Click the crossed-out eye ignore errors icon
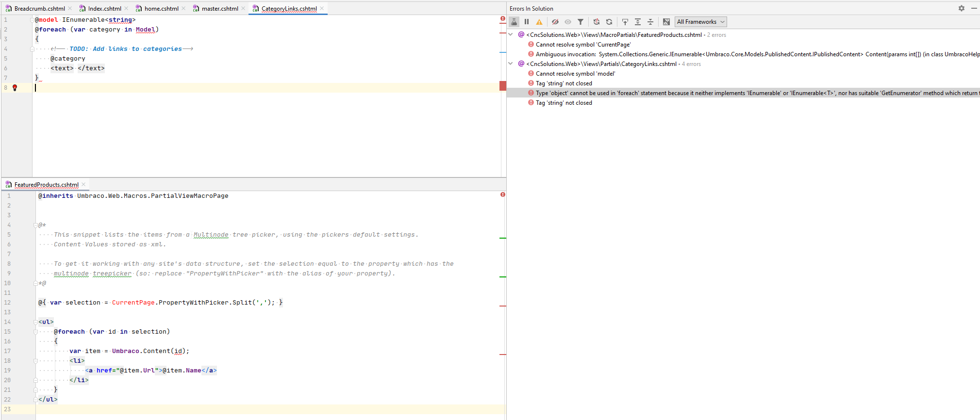Image resolution: width=980 pixels, height=420 pixels. (555, 22)
